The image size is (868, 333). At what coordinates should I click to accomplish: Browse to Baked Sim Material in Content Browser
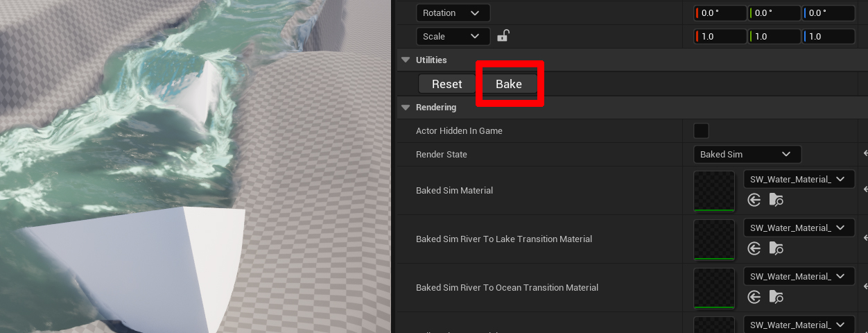776,200
